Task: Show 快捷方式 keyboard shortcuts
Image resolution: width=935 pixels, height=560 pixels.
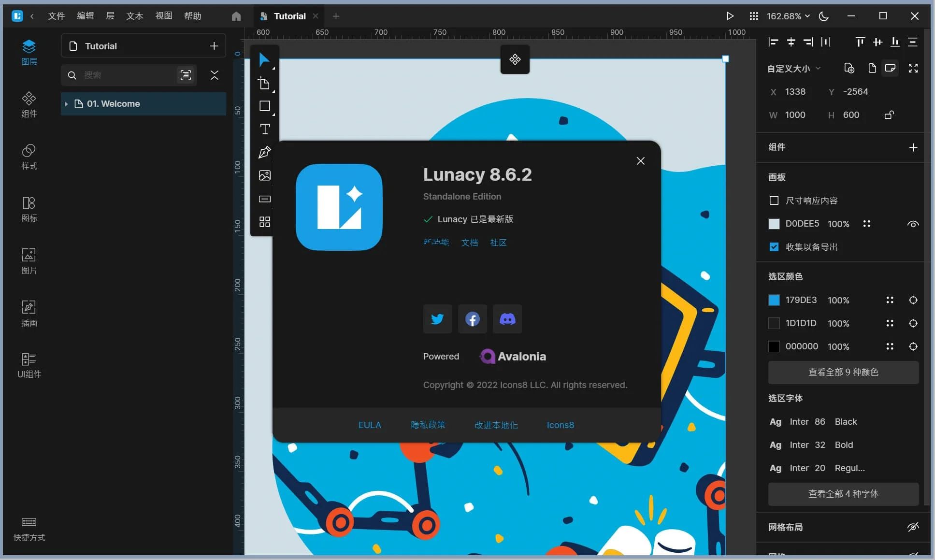Action: (29, 529)
